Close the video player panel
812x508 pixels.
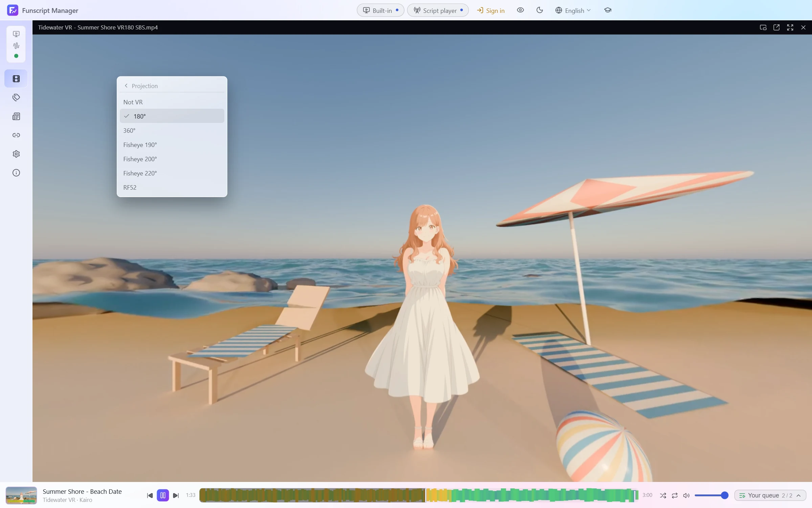803,27
